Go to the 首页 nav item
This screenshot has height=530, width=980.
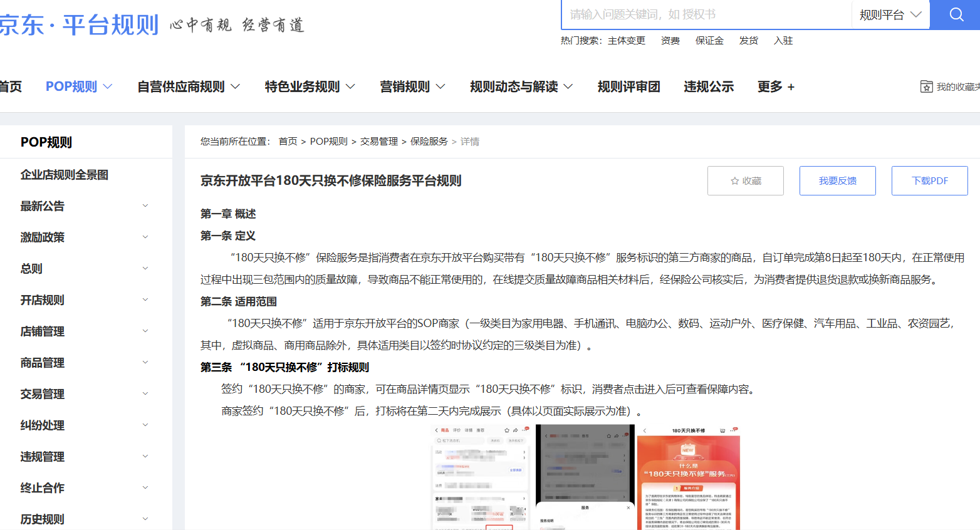pyautogui.click(x=10, y=86)
